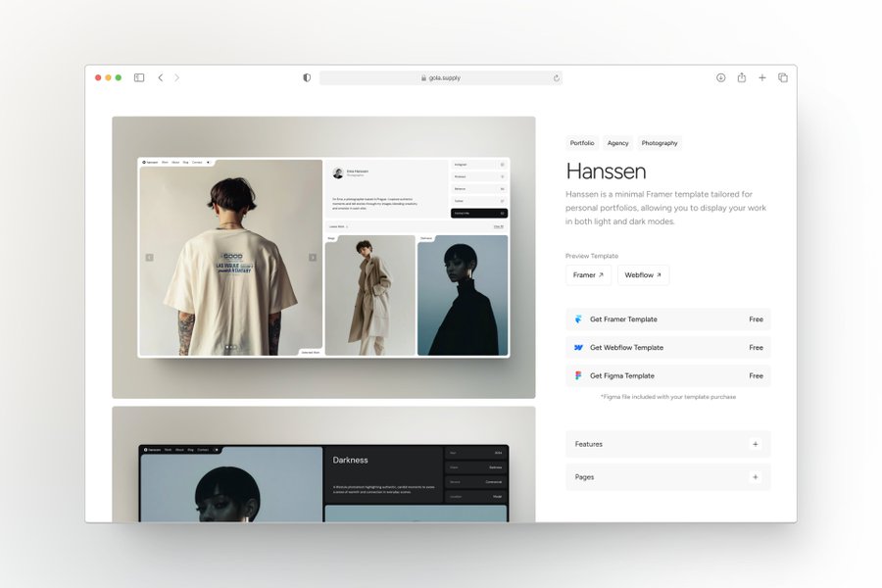The width and height of the screenshot is (882, 588).
Task: Click the lock icon in address bar
Action: click(x=423, y=78)
